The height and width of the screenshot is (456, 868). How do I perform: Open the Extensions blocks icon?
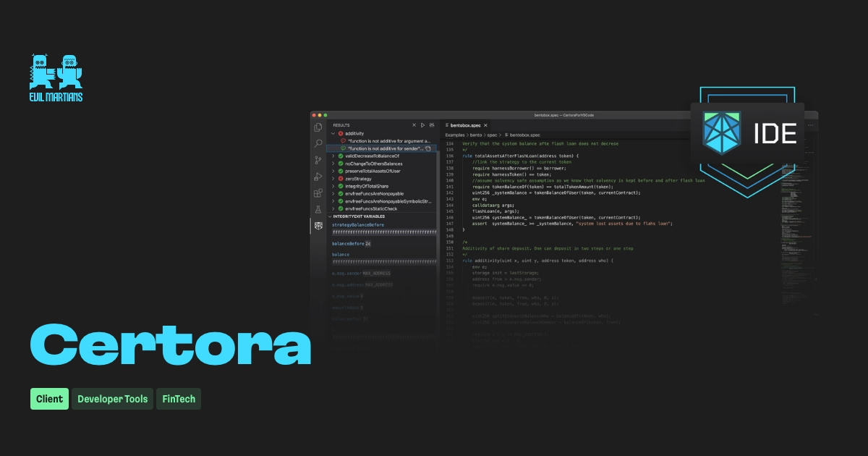[318, 193]
